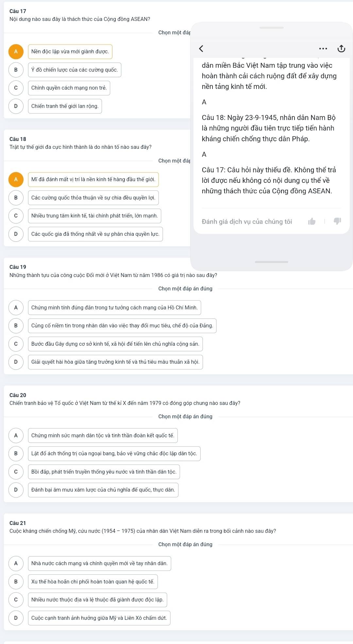Grab the top handle of the overlay panel
Image resolution: width=353 pixels, height=644 pixels.
click(x=272, y=28)
